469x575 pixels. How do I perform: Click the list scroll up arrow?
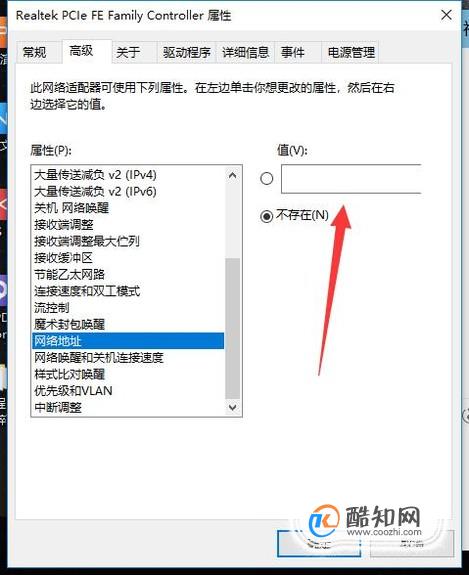click(x=232, y=175)
